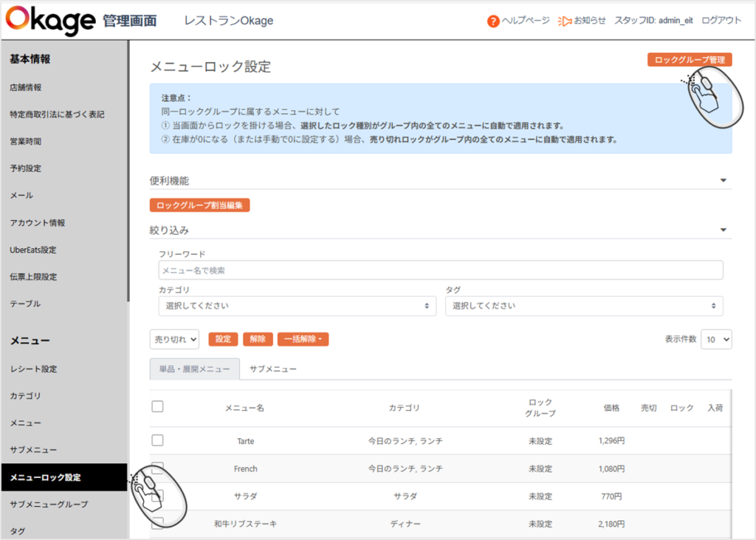Viewport: 756px width, 540px height.
Task: Check the box for 和牛リブステーキ row
Action: point(157,524)
